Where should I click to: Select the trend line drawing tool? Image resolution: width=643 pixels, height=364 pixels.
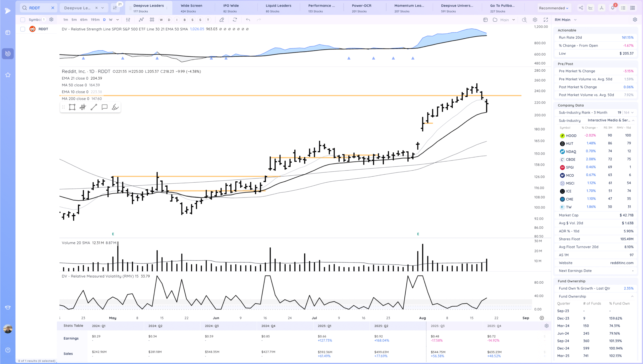tap(94, 107)
